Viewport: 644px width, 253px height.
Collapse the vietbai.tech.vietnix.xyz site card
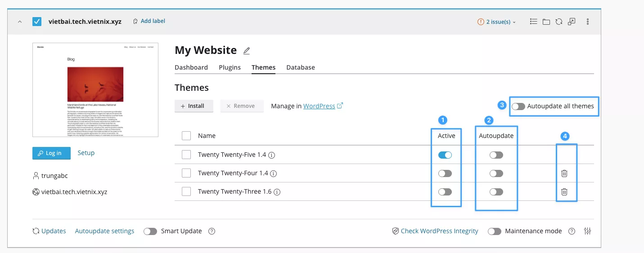pos(20,22)
